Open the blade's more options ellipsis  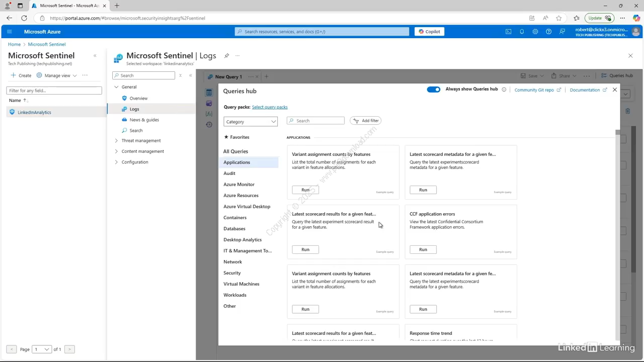click(237, 56)
